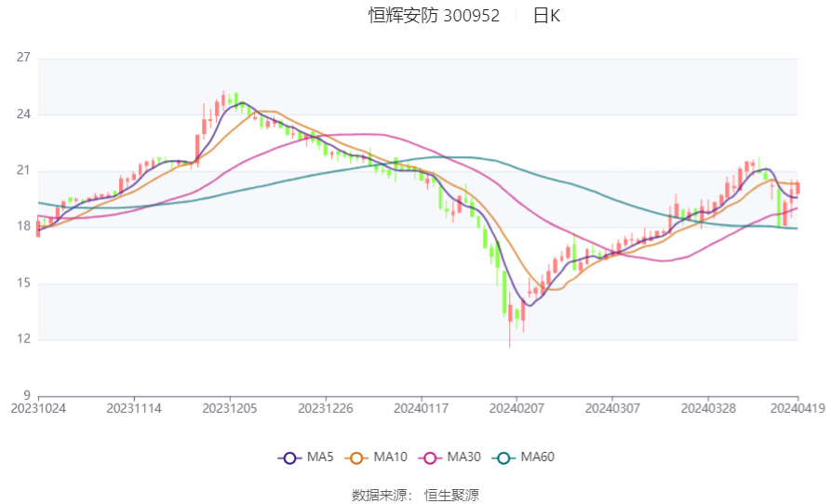831x504 pixels.
Task: Toggle the MA30 legend series
Action: [449, 458]
